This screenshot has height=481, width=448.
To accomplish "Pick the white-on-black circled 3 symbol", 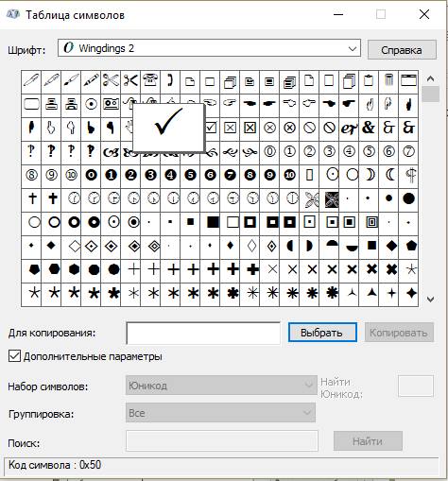I will point(150,175).
